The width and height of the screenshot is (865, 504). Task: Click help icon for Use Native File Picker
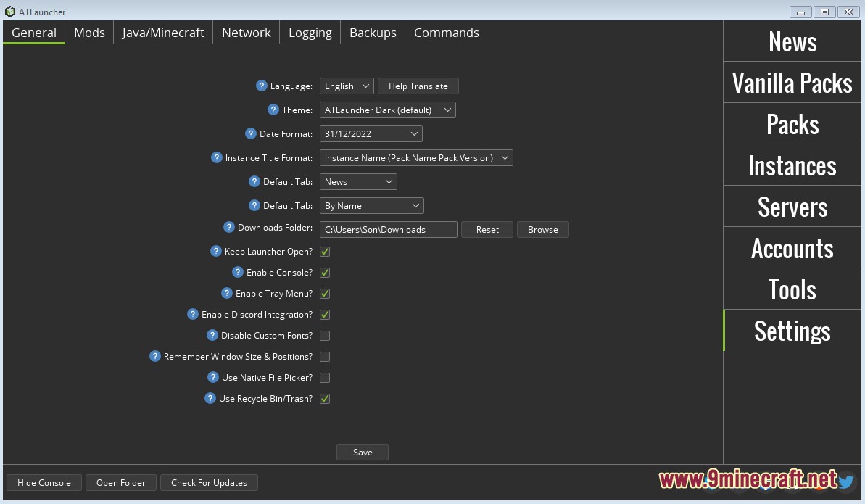click(213, 377)
